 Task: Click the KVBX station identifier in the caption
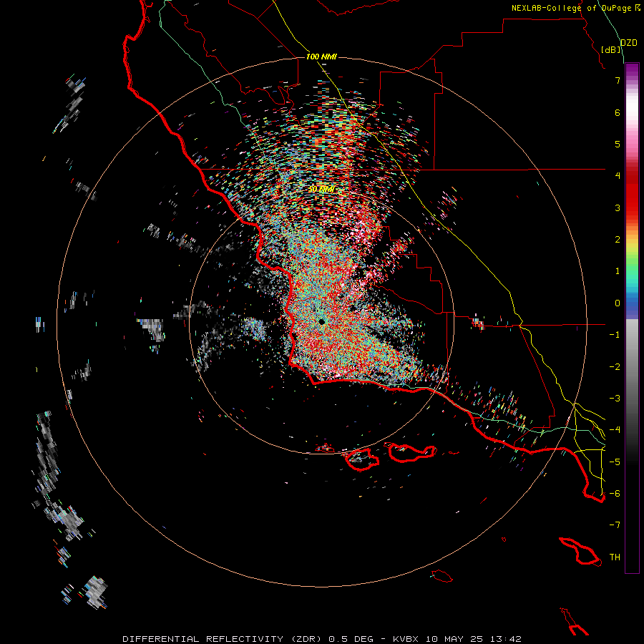tap(406, 639)
